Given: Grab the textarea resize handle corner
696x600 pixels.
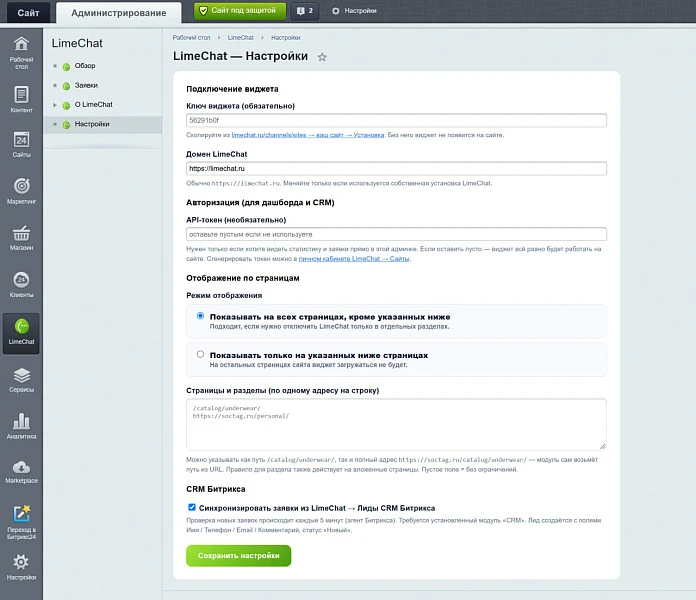Looking at the screenshot, I should point(603,446).
